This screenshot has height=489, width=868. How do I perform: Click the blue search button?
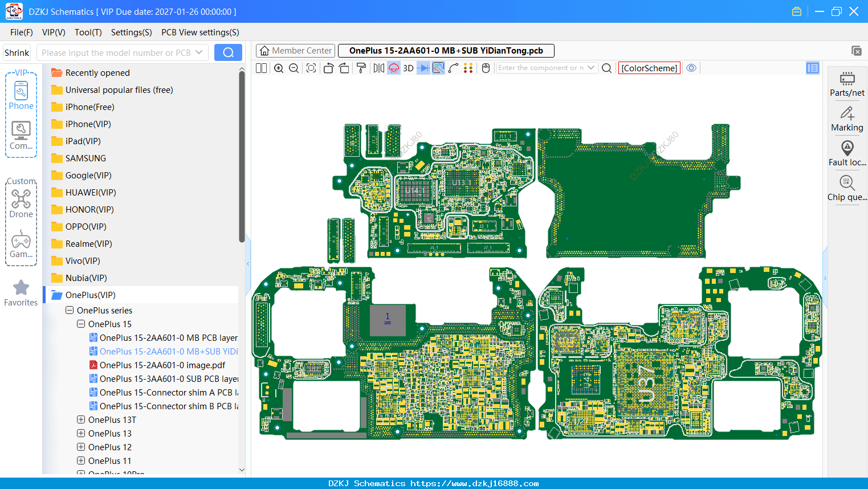[x=228, y=52]
